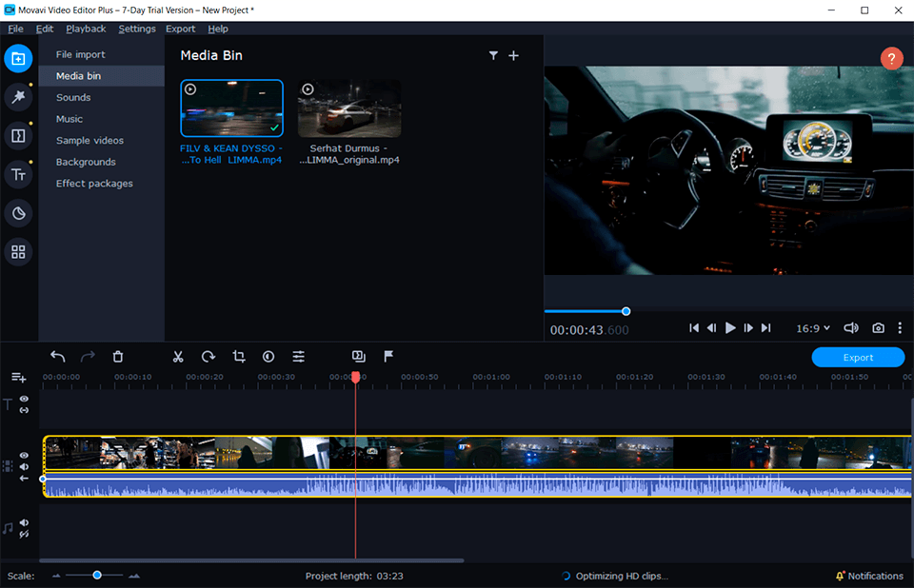Image resolution: width=914 pixels, height=588 pixels.
Task: Take a snapshot of the preview frame
Action: 878,327
